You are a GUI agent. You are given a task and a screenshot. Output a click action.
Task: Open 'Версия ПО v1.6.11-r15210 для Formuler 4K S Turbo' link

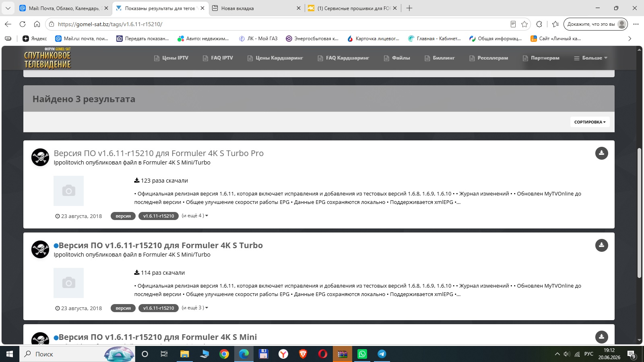pos(161,245)
